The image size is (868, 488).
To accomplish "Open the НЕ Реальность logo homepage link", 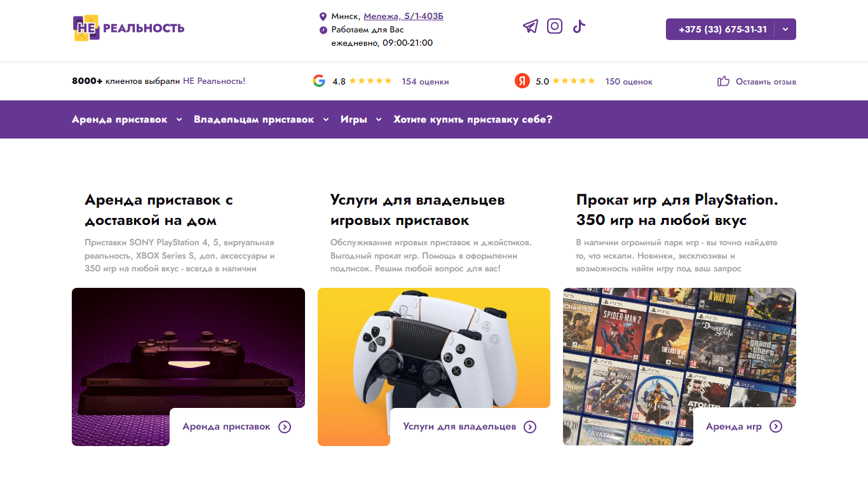I will tap(129, 28).
